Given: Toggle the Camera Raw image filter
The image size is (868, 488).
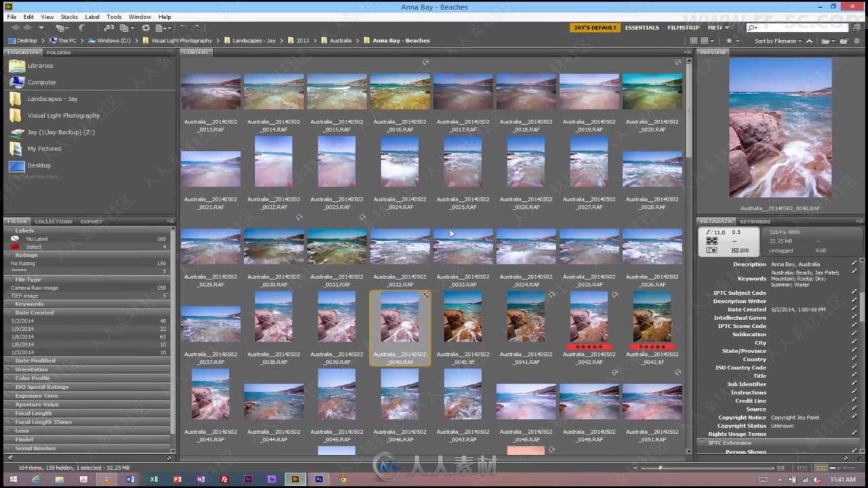Looking at the screenshot, I should click(x=87, y=287).
